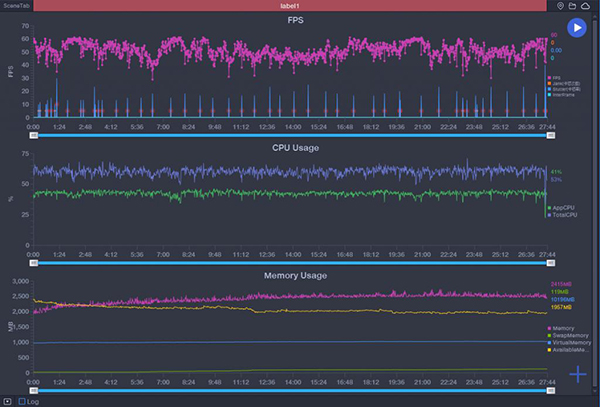Select the SceneTab tab
This screenshot has height=407, width=600.
pos(19,6)
